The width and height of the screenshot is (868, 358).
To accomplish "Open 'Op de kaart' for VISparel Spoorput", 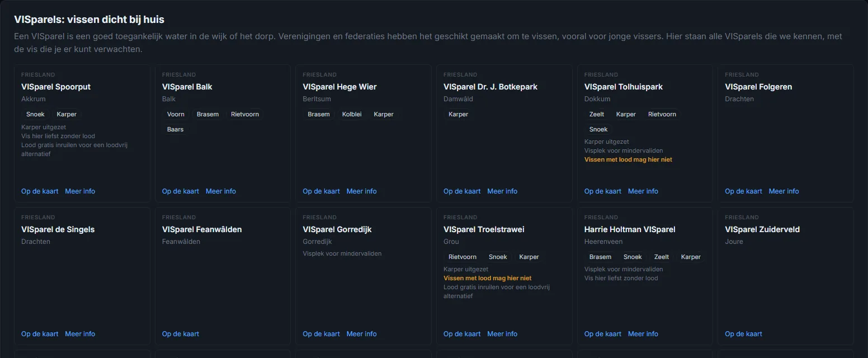I will (x=40, y=191).
